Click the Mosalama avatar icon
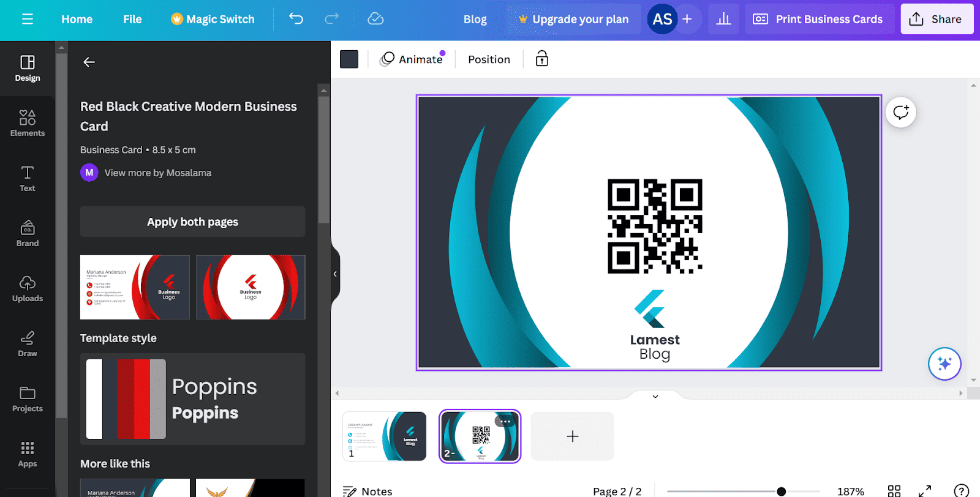Screen dimensions: 980x497 point(89,173)
